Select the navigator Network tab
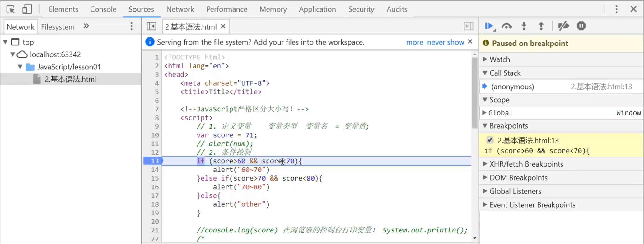 [21, 27]
